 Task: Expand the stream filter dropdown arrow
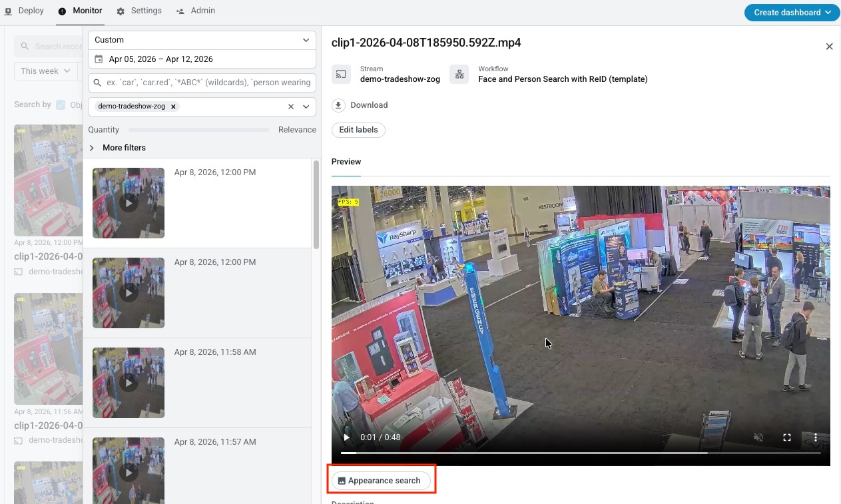(306, 107)
